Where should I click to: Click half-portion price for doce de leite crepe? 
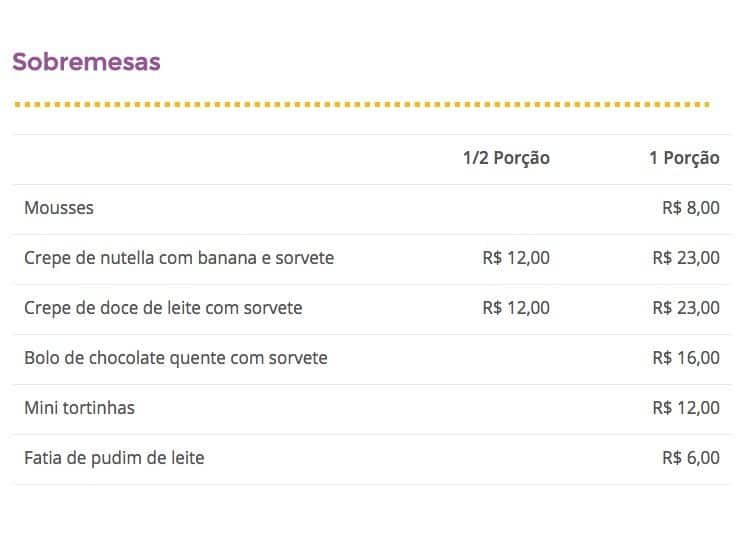[515, 308]
